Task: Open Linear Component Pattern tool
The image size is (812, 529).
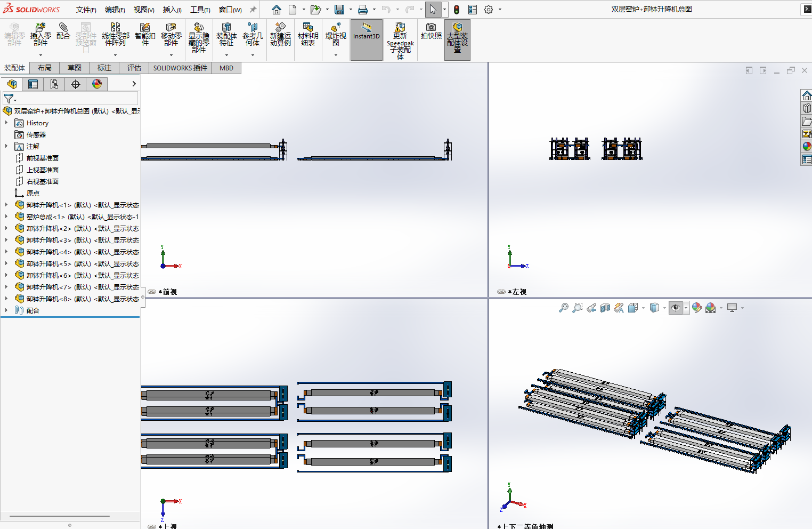Action: coord(116,34)
